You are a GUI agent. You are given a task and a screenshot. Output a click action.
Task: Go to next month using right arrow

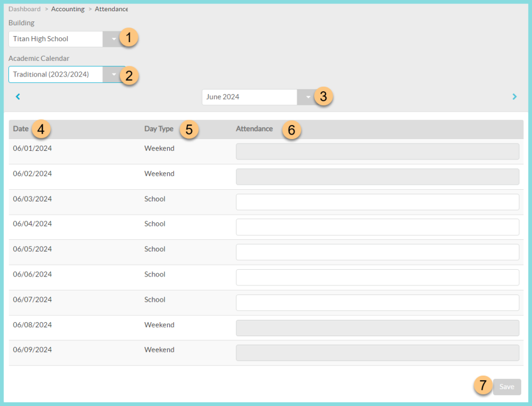click(514, 97)
